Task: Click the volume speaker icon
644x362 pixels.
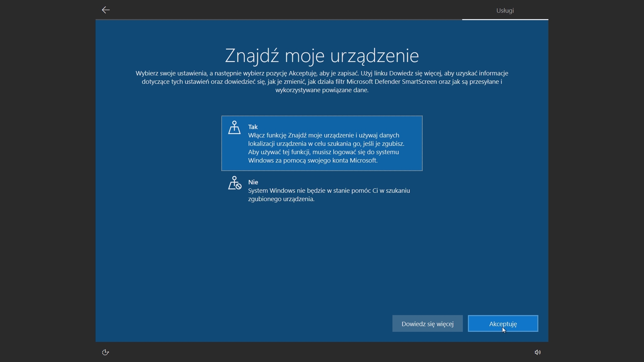Action: (x=538, y=352)
